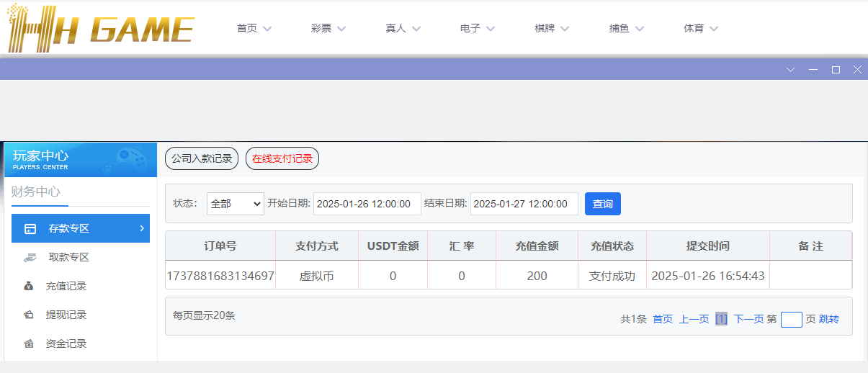Screen dimensions: 868x373
Task: Click the end date input field
Action: (524, 204)
